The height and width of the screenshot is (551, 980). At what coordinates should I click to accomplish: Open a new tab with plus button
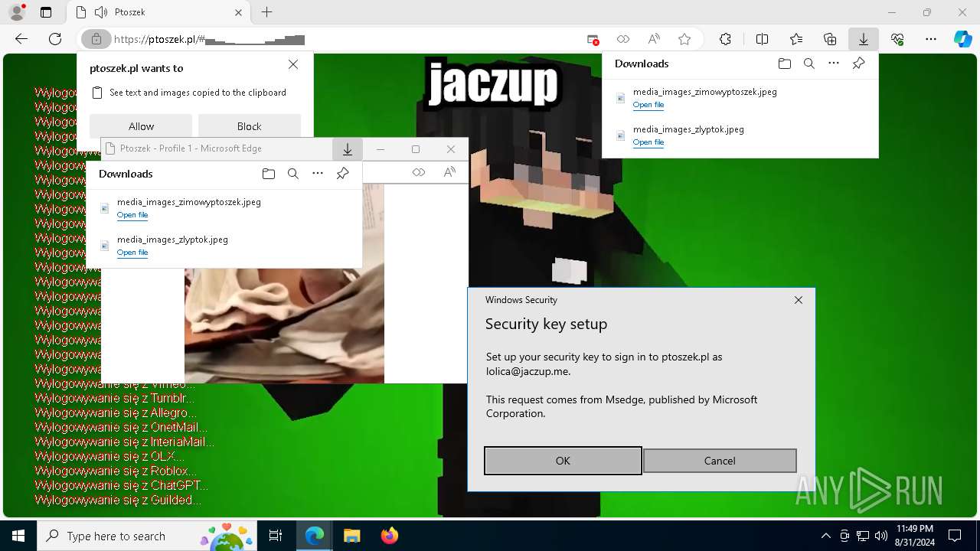266,12
